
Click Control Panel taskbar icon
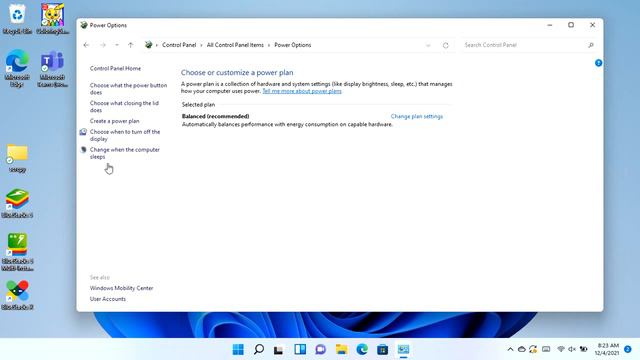(404, 349)
